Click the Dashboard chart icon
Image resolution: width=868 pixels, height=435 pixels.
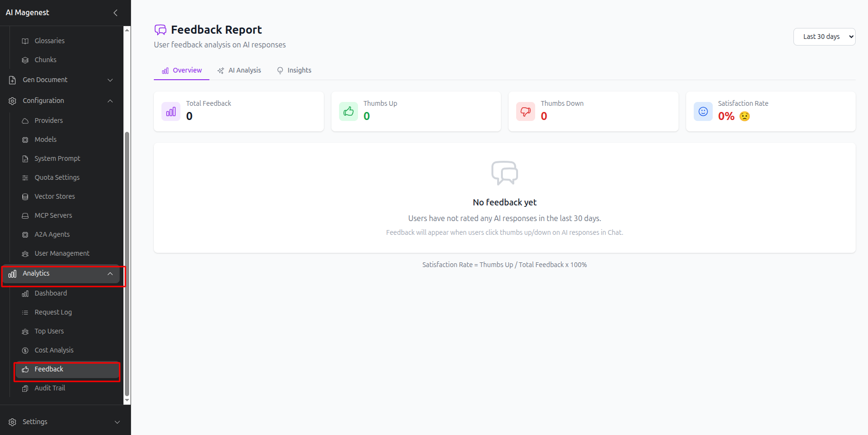[25, 294]
